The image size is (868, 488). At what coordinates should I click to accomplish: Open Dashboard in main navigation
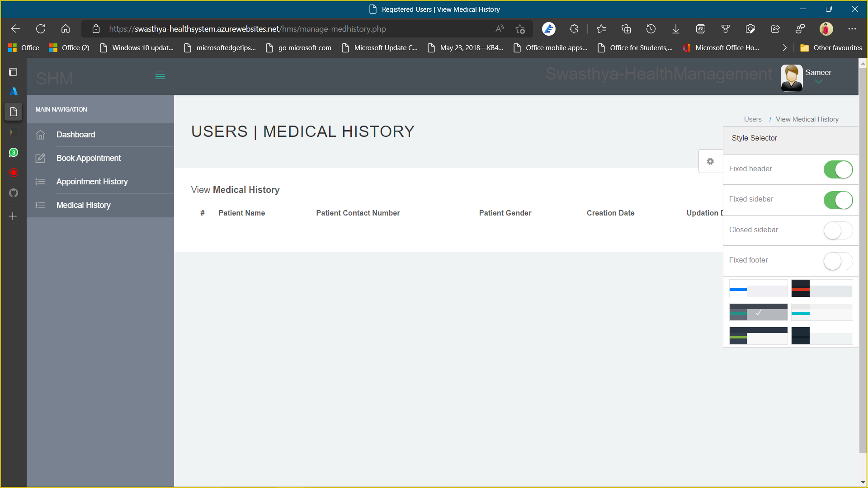100,135
